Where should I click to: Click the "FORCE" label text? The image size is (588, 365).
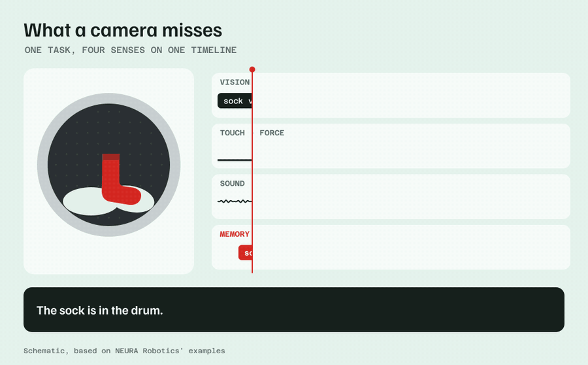pyautogui.click(x=272, y=133)
